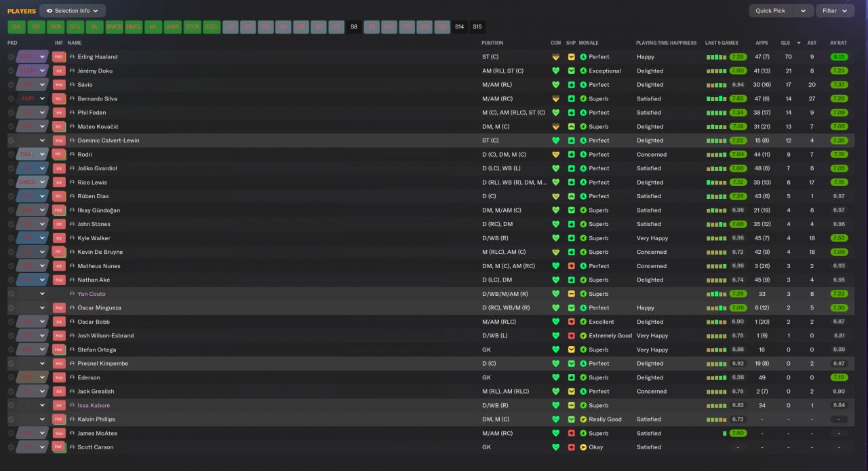Toggle the picked check for Erling Haaland

pos(11,57)
